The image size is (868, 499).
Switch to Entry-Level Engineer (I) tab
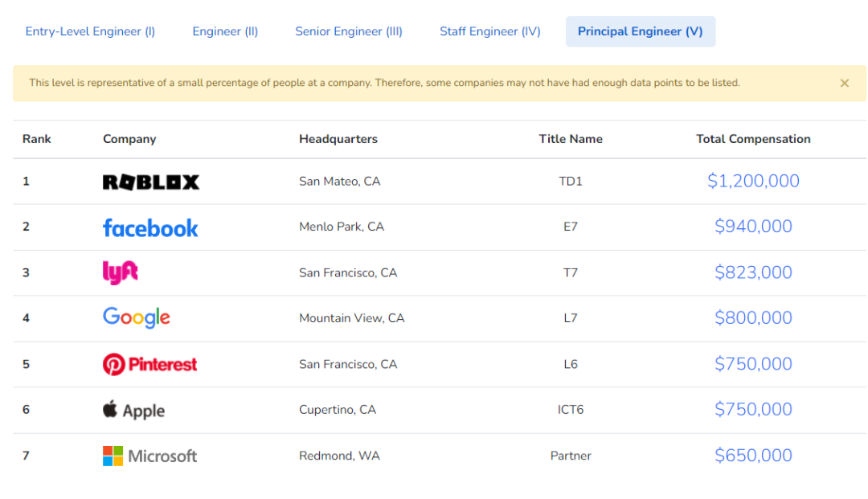click(x=90, y=31)
